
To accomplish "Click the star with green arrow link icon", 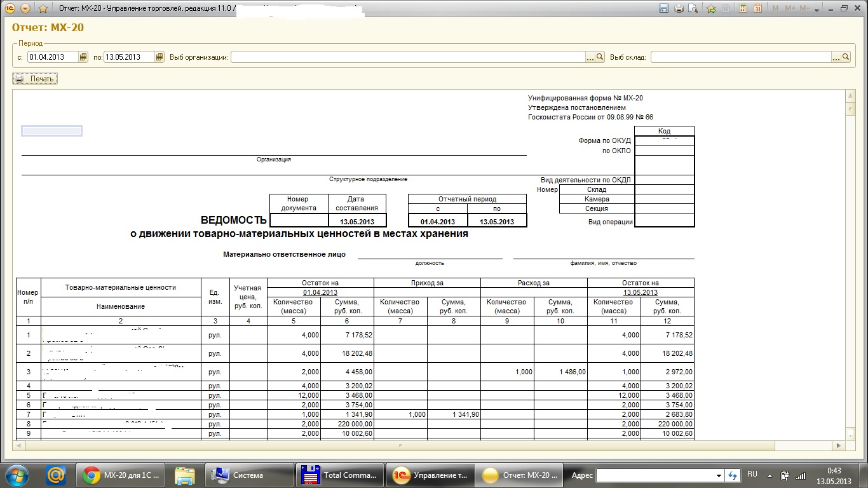I will pyautogui.click(x=711, y=9).
